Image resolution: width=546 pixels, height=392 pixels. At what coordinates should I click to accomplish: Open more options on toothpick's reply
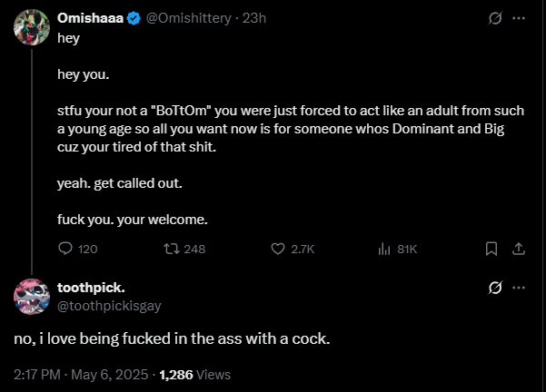pos(520,289)
